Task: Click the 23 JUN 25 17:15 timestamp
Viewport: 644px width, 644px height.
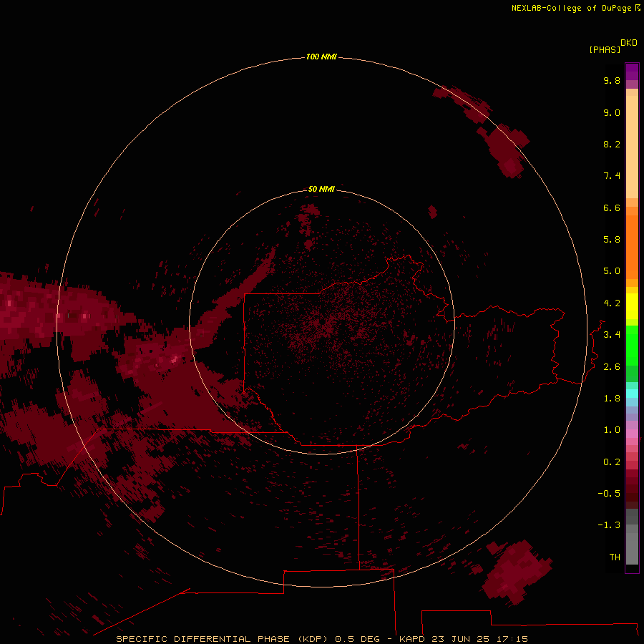Action: [x=479, y=639]
